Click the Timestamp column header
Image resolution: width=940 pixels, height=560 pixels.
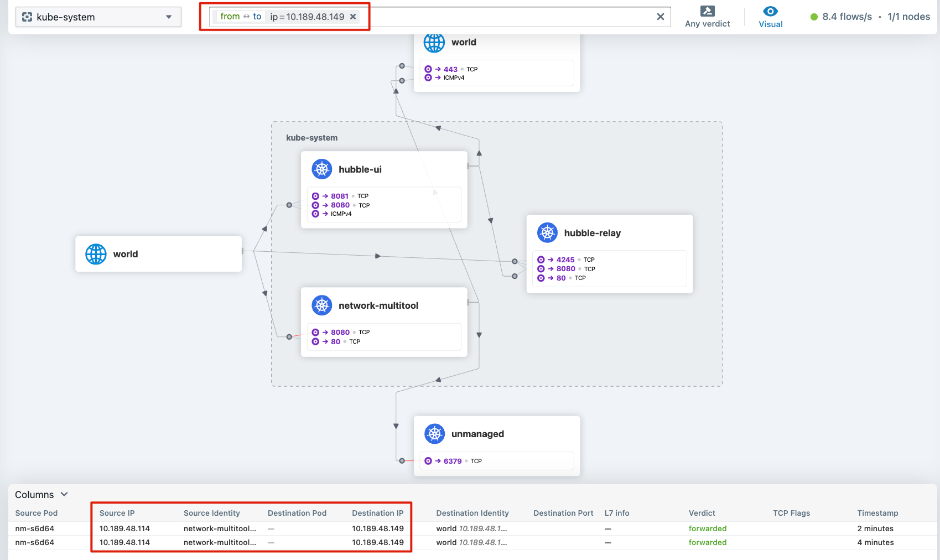(x=878, y=513)
